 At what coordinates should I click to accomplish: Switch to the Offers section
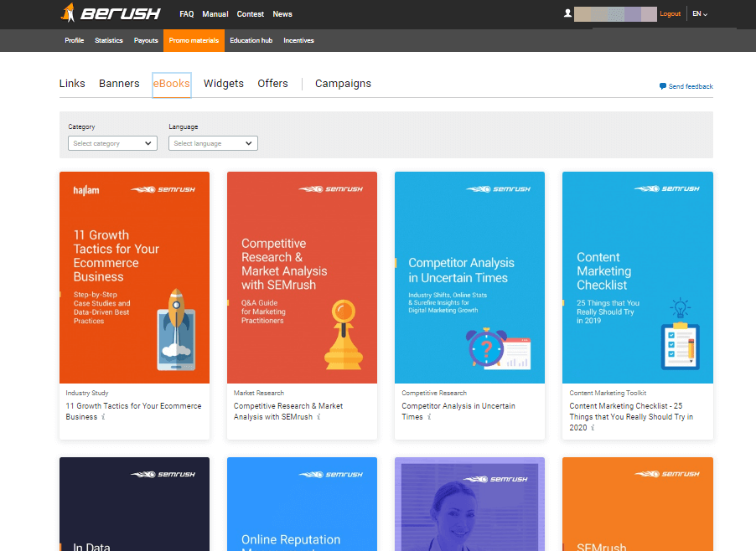tap(272, 84)
